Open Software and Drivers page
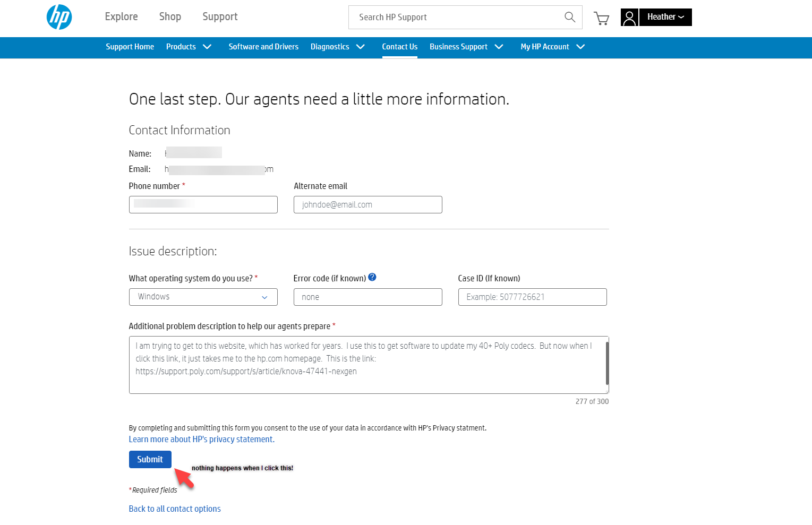 coord(263,47)
